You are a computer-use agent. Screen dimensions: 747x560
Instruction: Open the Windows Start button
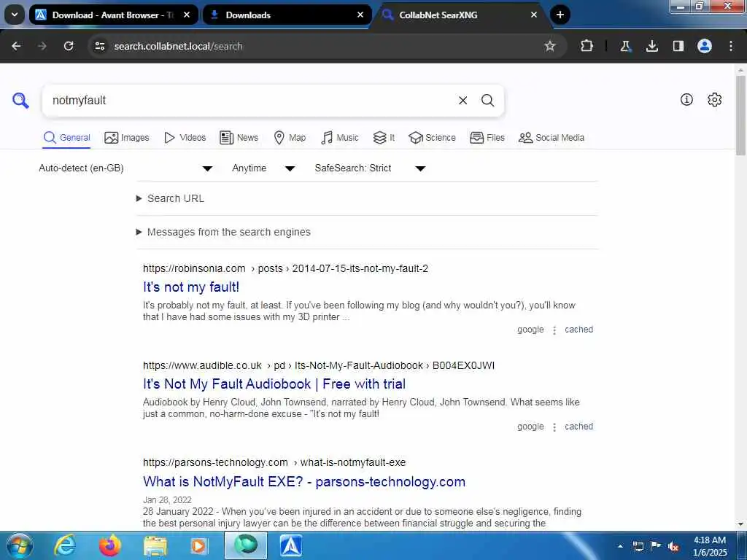[20, 545]
